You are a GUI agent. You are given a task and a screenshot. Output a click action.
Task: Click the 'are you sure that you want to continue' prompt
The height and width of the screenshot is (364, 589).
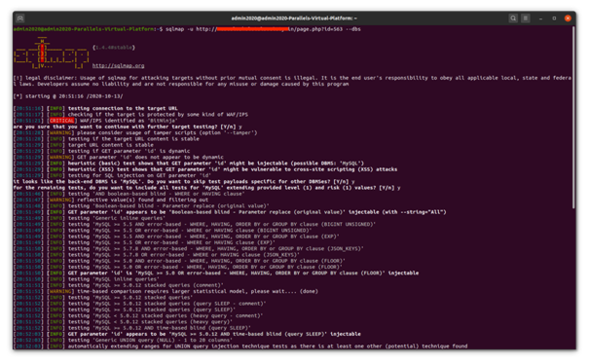128,127
